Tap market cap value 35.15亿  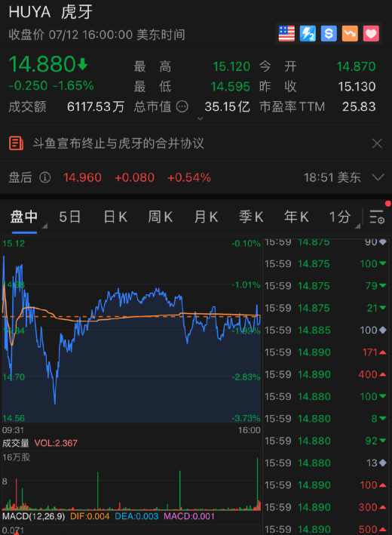click(228, 107)
